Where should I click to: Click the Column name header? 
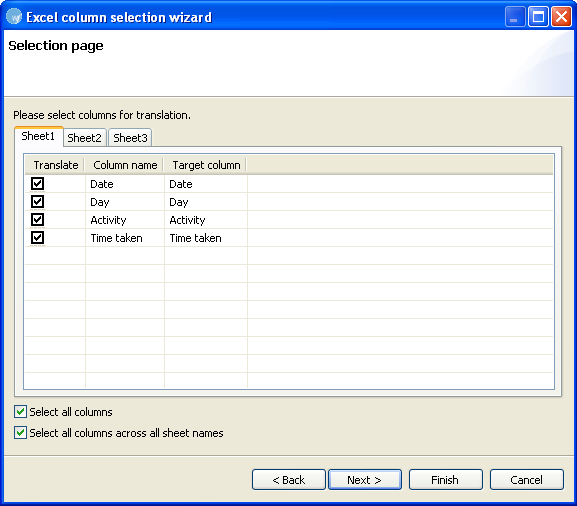(x=125, y=165)
